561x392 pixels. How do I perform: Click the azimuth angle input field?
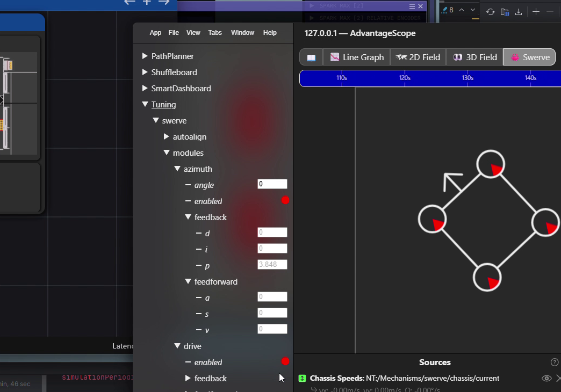[x=272, y=184]
